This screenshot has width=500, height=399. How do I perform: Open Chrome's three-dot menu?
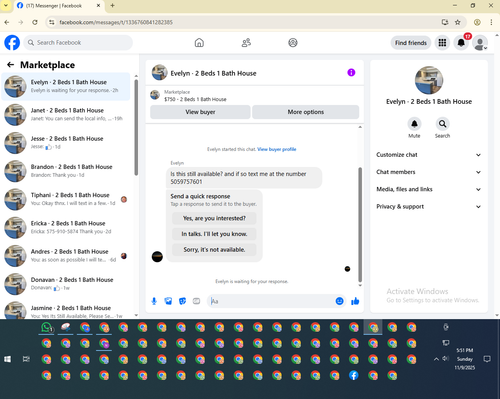click(491, 22)
